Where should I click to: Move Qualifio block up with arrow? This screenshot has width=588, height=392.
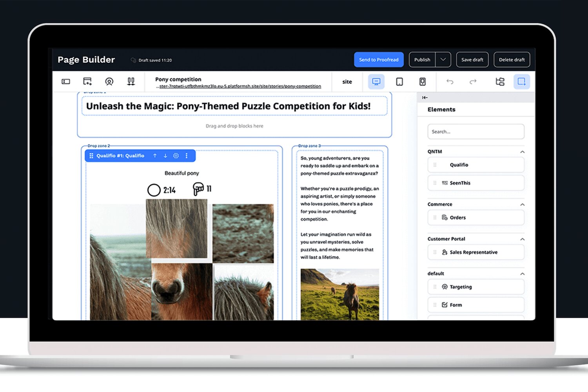[x=155, y=156]
